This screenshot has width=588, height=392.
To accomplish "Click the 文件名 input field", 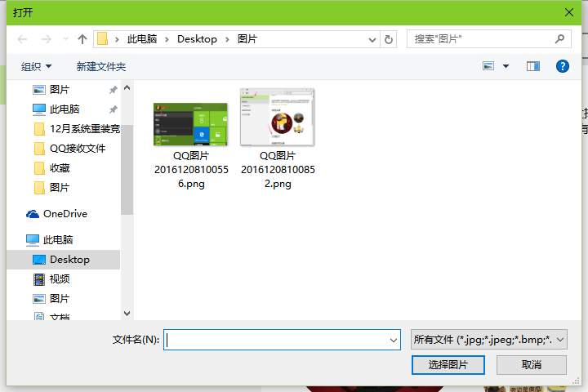I will pos(276,340).
